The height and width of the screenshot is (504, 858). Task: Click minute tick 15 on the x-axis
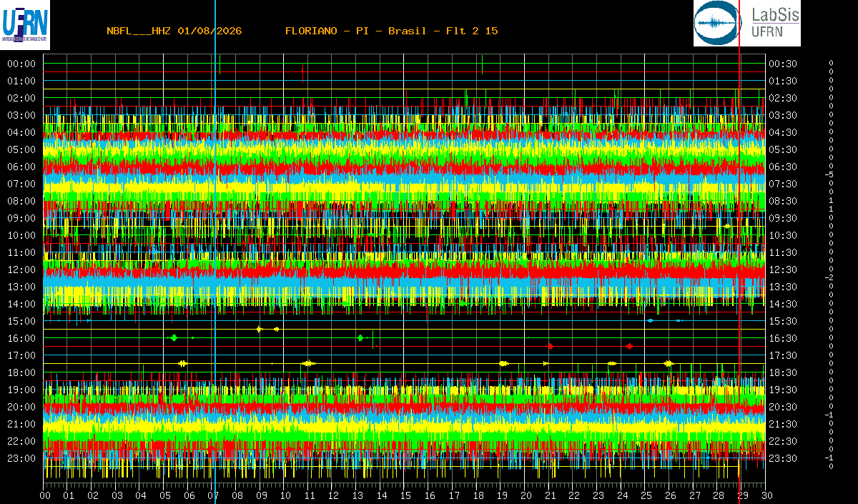coord(405,495)
